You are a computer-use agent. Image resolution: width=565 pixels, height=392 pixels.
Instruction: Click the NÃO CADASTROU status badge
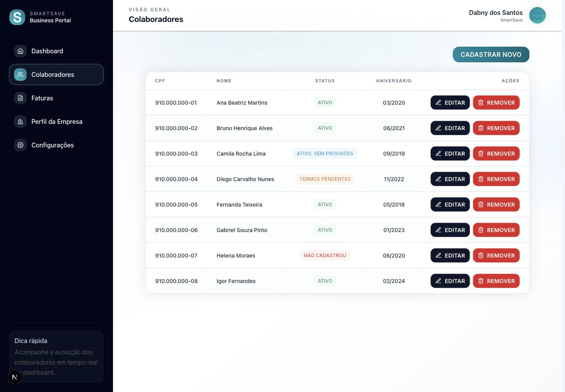coord(325,256)
